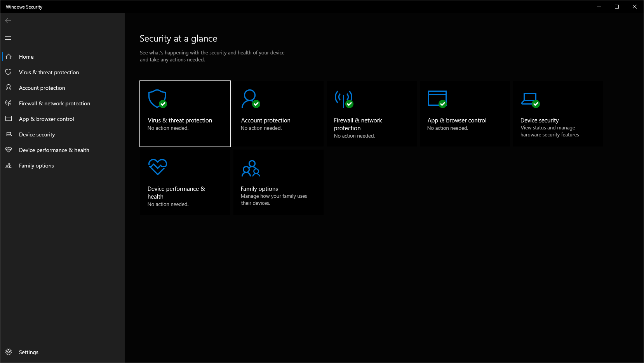Screen dimensions: 644x363
Task: Open Settings via the gear icon
Action: [9, 352]
